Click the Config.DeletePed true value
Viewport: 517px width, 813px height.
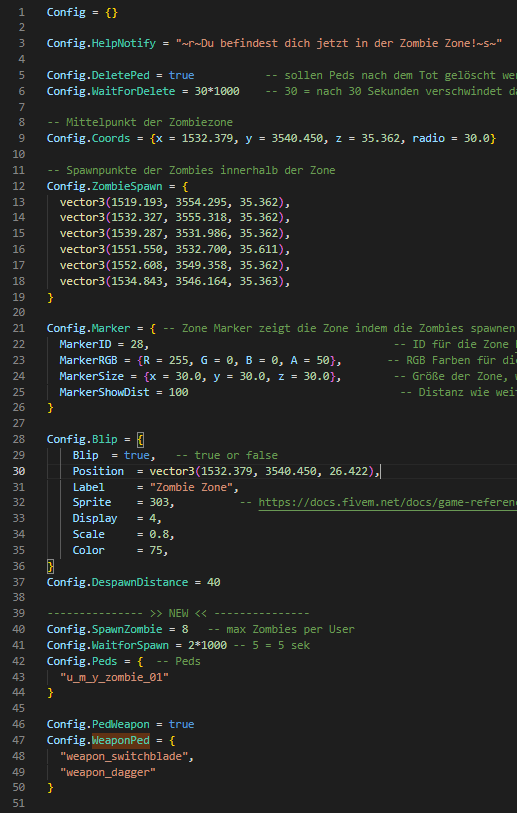point(181,75)
